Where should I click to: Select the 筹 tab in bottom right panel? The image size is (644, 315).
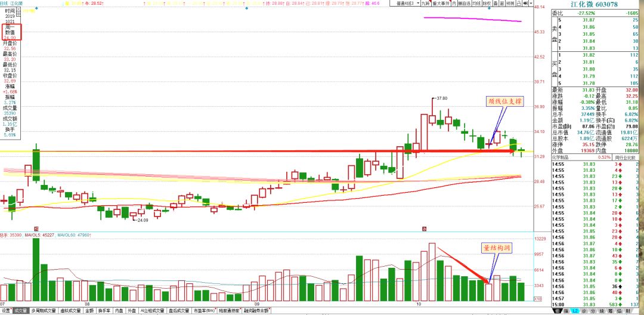[611, 311]
